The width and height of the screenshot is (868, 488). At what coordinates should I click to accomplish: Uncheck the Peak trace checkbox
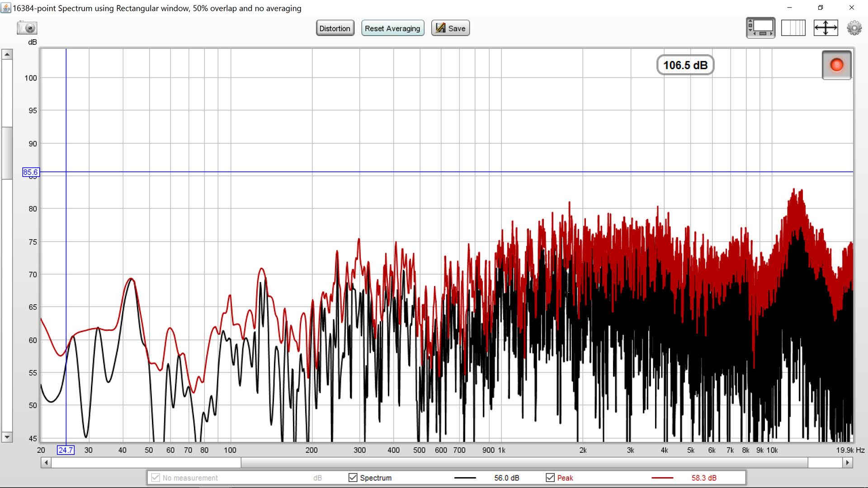click(x=550, y=478)
